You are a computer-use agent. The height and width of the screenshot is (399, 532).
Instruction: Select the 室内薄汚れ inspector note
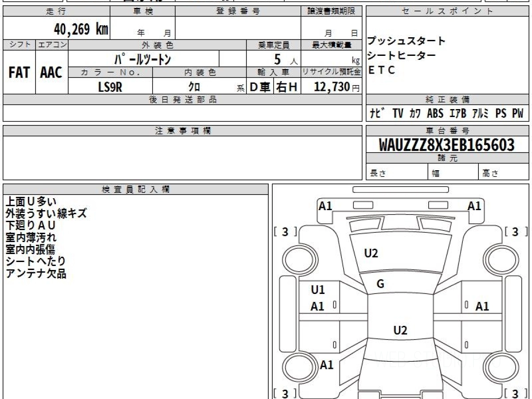point(31,237)
